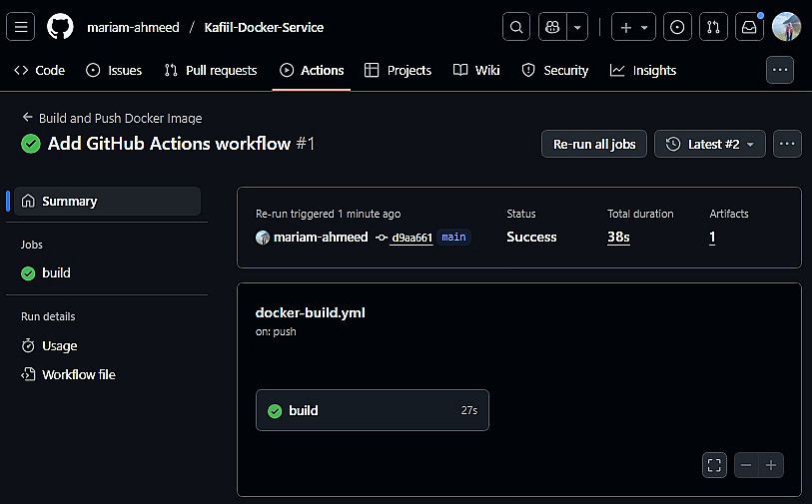This screenshot has width=812, height=504.
Task: Open the issues icon in header
Action: (677, 27)
